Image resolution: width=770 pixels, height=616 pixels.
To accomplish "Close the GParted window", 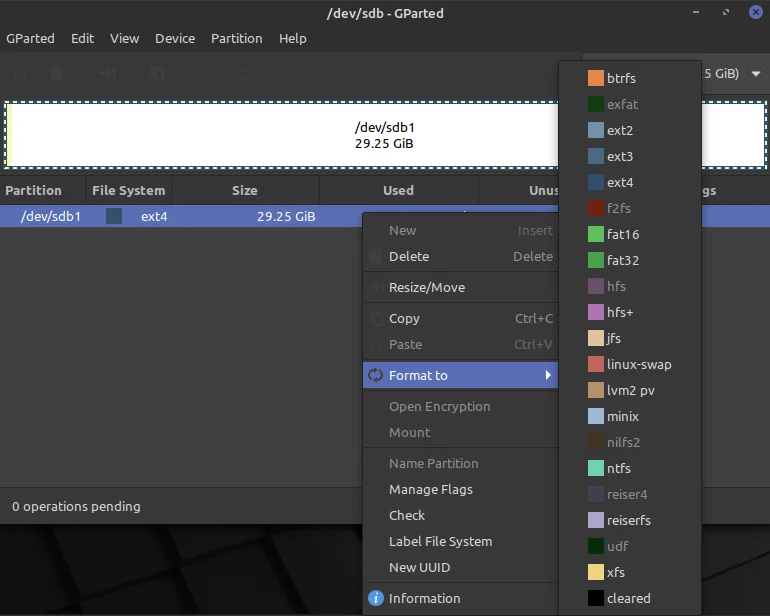I will (x=756, y=12).
